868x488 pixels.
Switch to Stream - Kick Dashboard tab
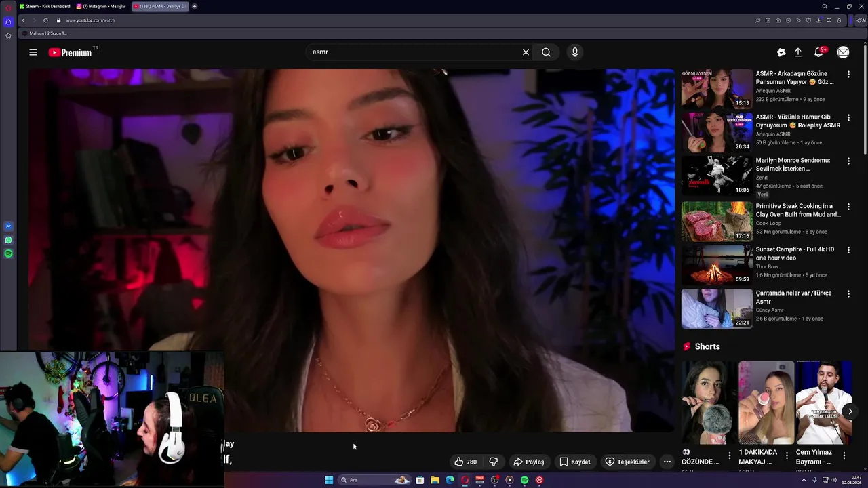pyautogui.click(x=45, y=6)
